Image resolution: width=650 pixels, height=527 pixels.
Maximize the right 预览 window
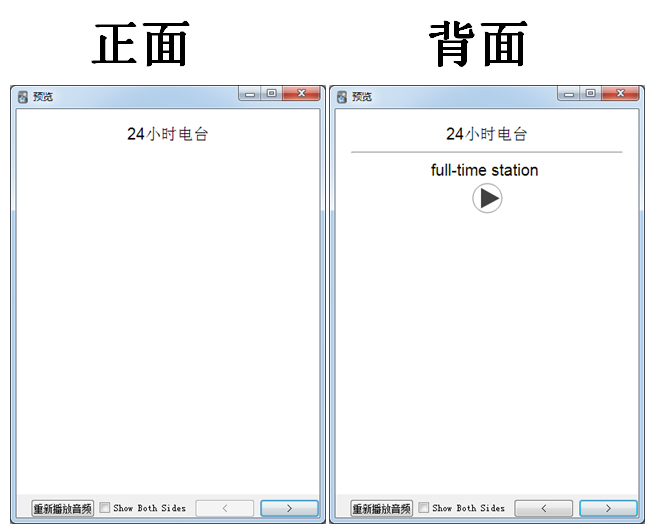tap(590, 94)
